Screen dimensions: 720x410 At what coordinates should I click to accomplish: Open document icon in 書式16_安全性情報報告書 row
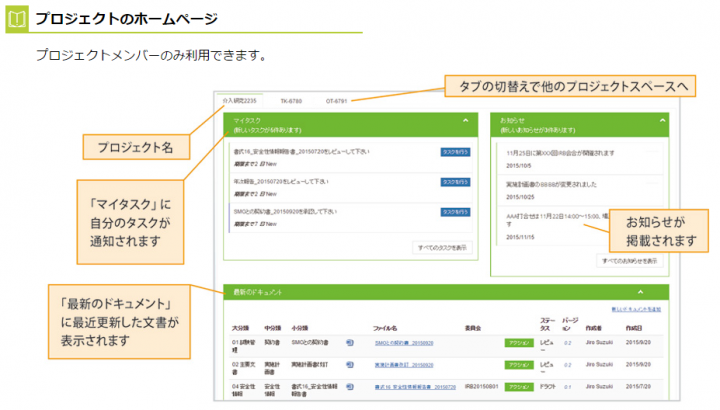click(x=349, y=387)
